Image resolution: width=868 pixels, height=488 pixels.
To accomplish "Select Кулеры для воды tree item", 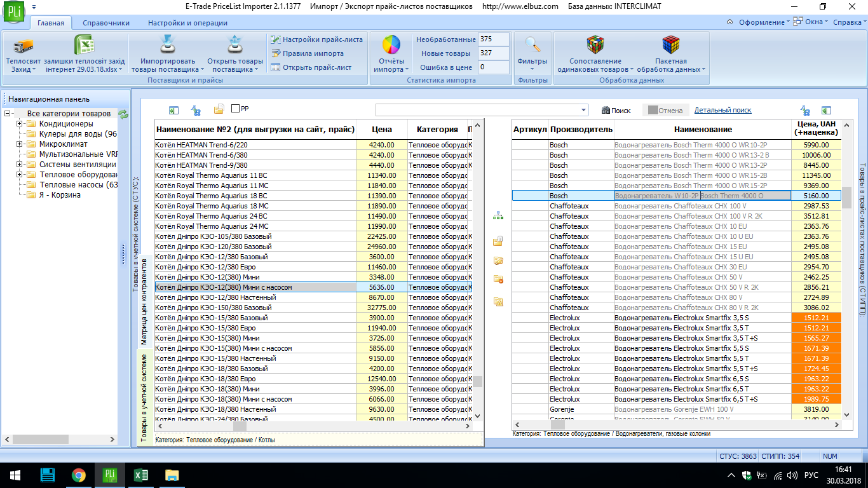I will pos(78,134).
